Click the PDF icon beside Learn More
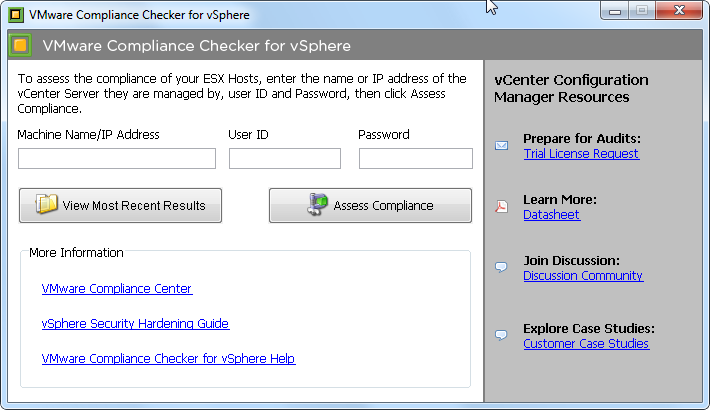This screenshot has width=710, height=410. tap(501, 206)
